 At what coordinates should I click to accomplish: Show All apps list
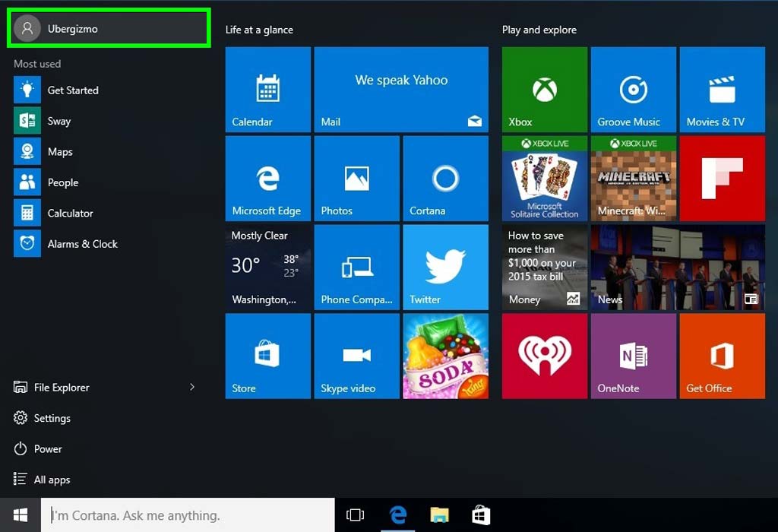[x=51, y=480]
